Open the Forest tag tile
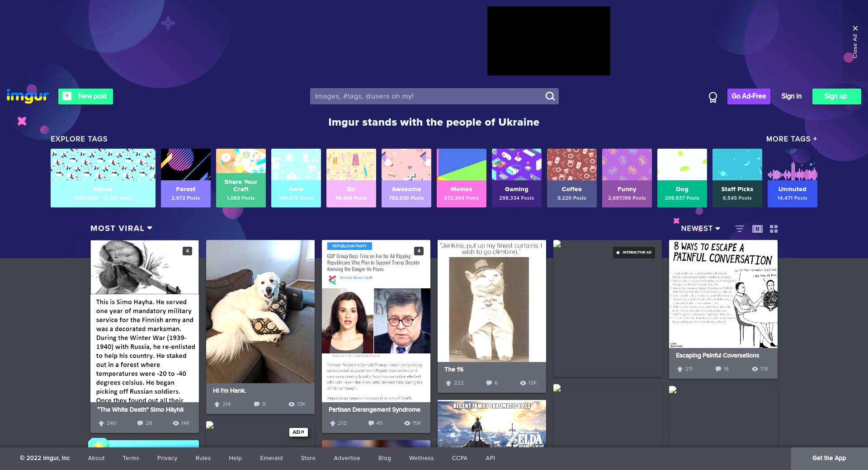This screenshot has height=470, width=868. pyautogui.click(x=186, y=178)
